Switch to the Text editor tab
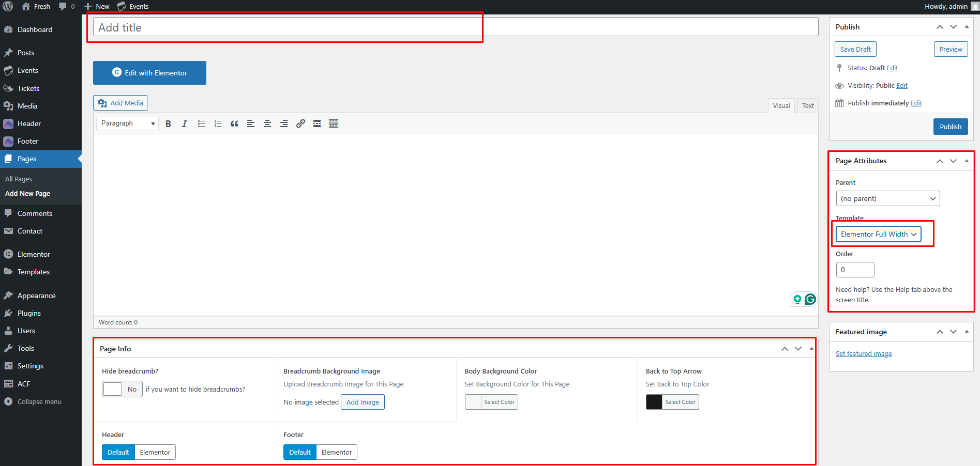 pyautogui.click(x=808, y=105)
